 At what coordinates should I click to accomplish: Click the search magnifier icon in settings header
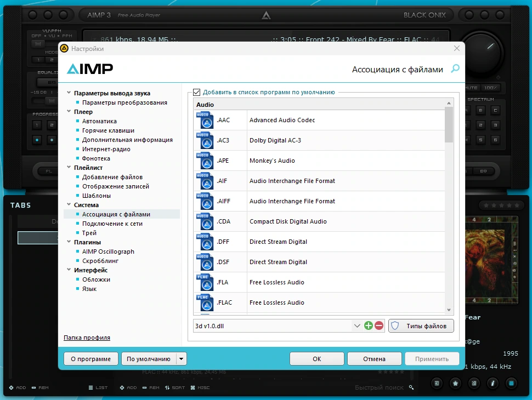(455, 69)
